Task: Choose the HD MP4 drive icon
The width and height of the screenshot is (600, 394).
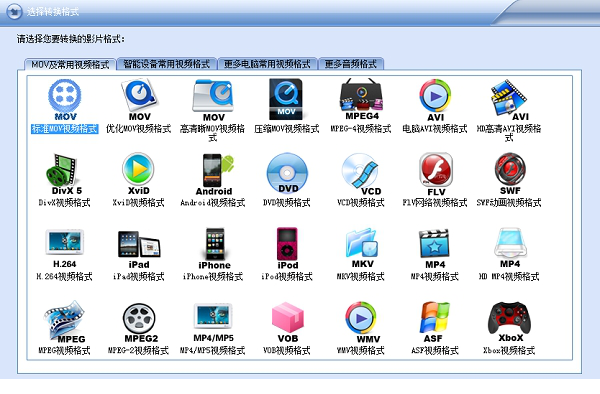Action: [510, 248]
